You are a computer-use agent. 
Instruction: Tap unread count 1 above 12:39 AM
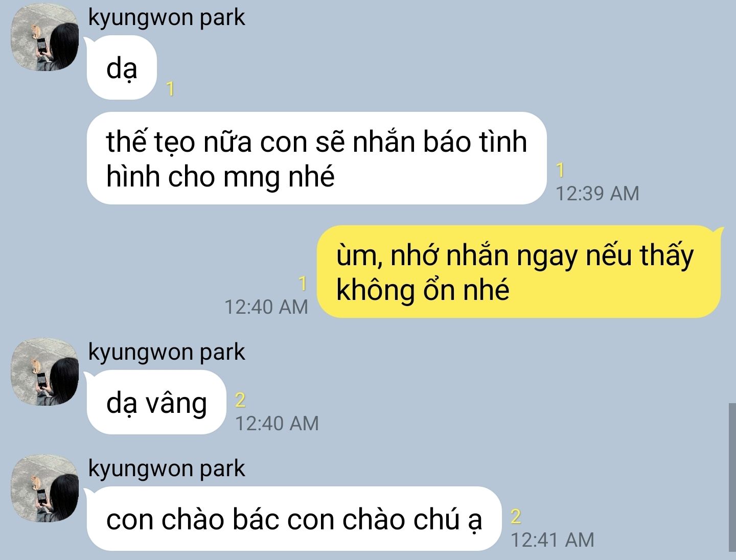click(560, 170)
